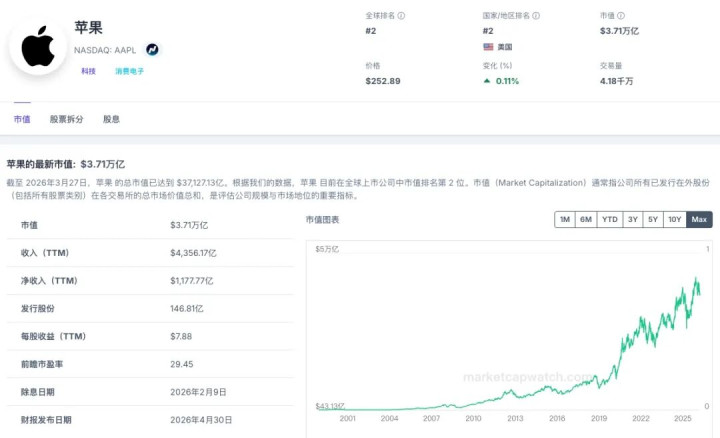Viewport: 720px width, 438px height.
Task: Click the 2025 label on chart axis
Action: 683,418
